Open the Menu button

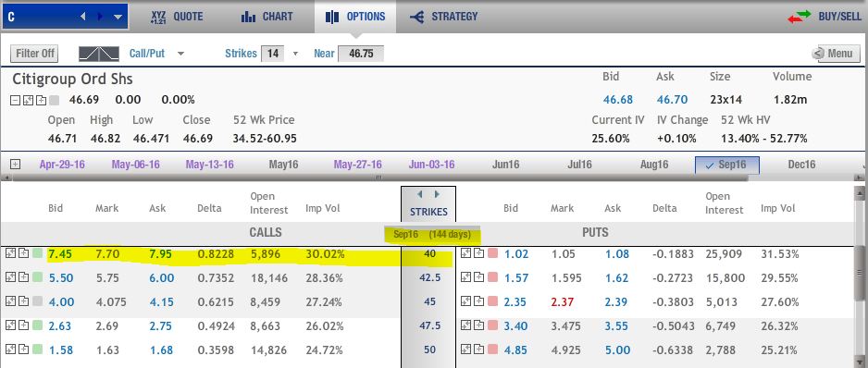pos(836,54)
